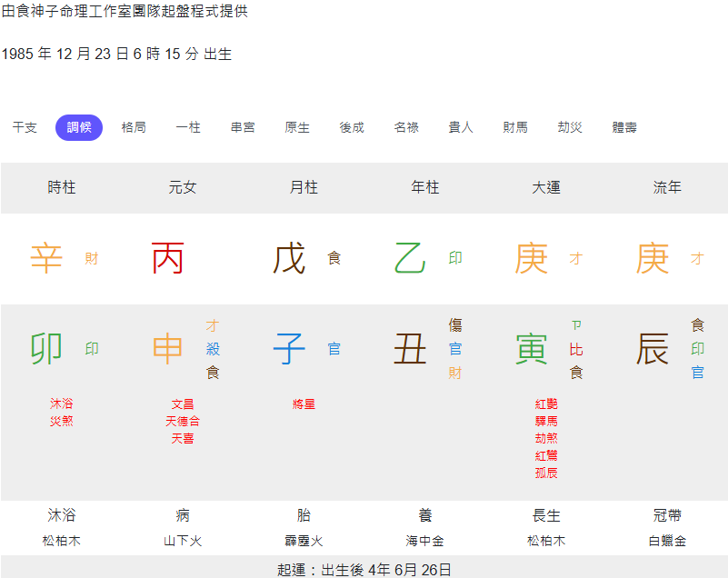This screenshot has height=578, width=728.
Task: Click the 驛馬 star label
Action: pyautogui.click(x=546, y=421)
